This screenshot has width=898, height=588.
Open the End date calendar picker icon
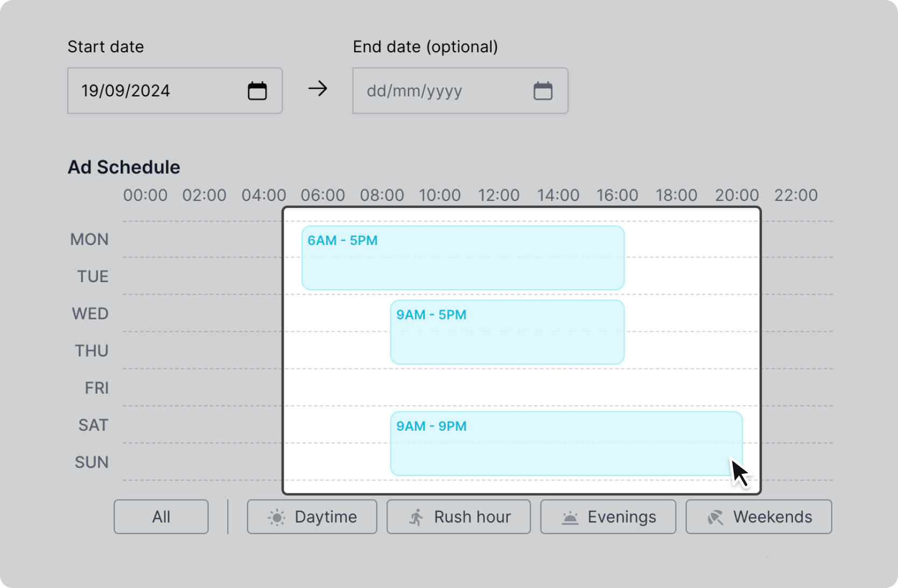(x=543, y=90)
